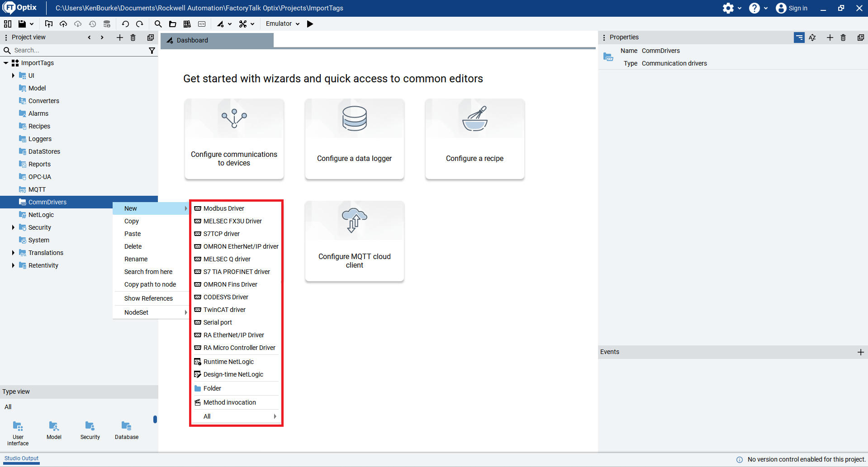Image resolution: width=868 pixels, height=467 pixels.
Task: Click the code tag icon in toolbar
Action: (x=202, y=24)
